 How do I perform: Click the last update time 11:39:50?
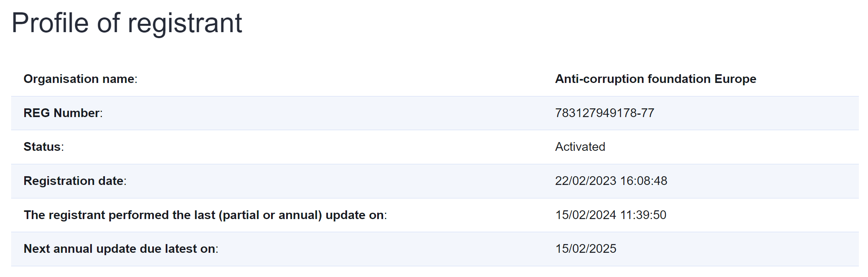pyautogui.click(x=643, y=215)
